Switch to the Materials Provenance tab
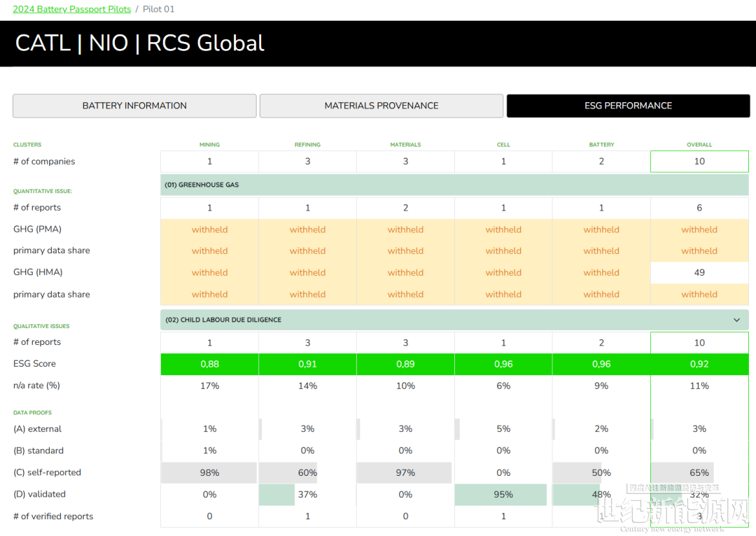 tap(381, 106)
